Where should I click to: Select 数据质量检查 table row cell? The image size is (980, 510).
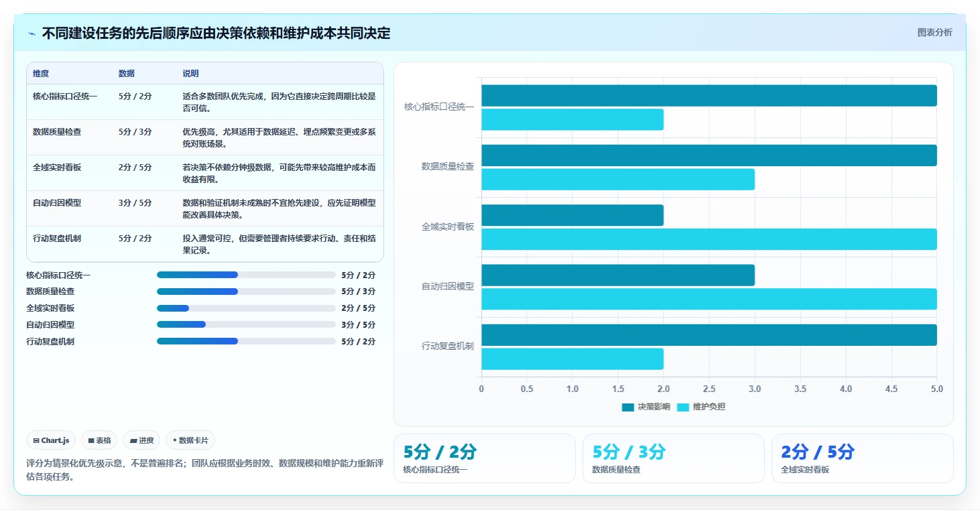(57, 132)
